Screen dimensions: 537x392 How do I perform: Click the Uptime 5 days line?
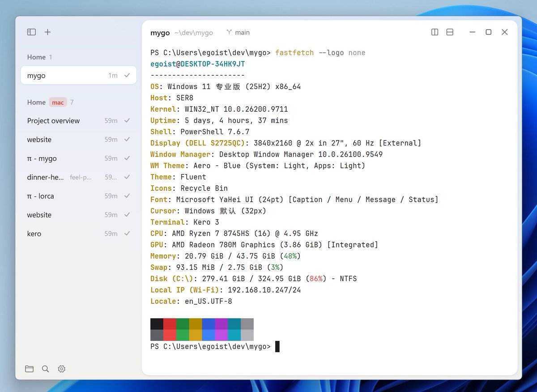point(219,120)
